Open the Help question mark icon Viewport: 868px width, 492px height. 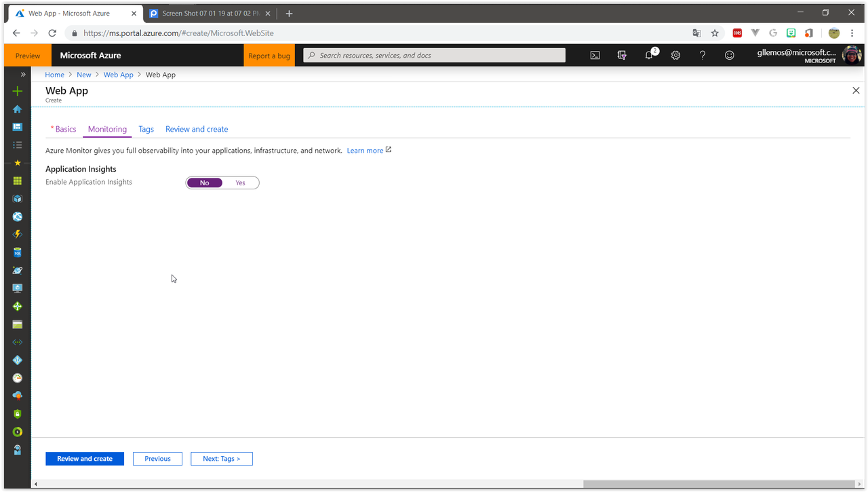pos(703,56)
